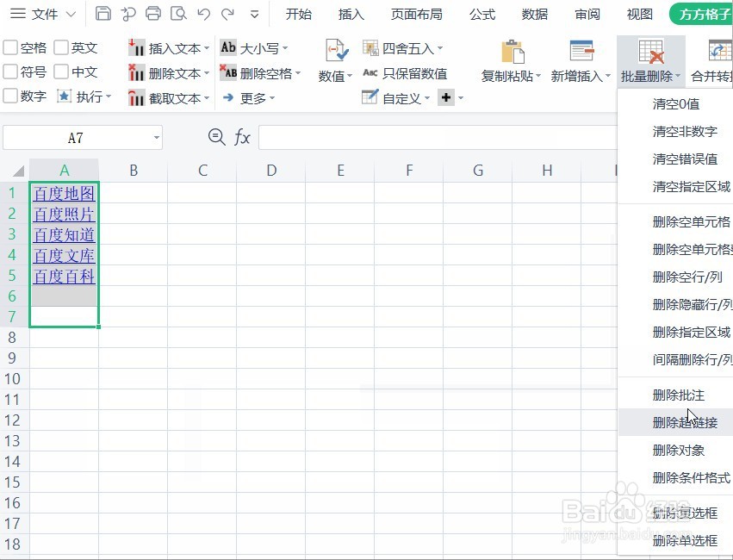
Task: Click the zoom magnifier icon in formula bar
Action: pyautogui.click(x=216, y=138)
